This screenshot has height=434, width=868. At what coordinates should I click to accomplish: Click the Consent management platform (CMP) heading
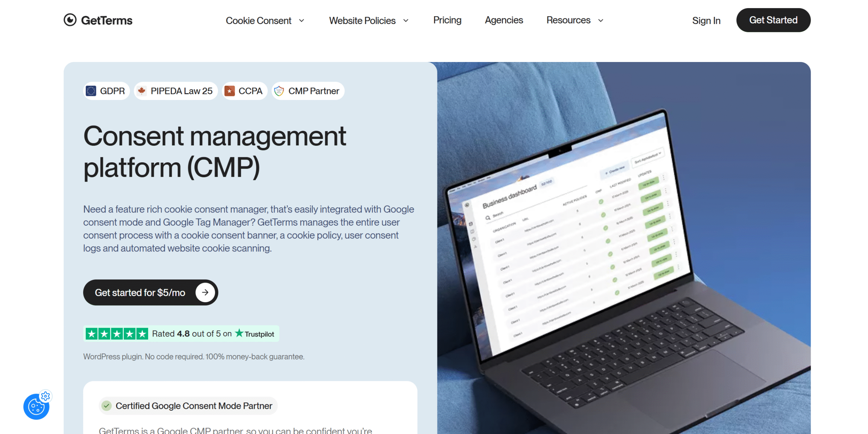tap(215, 151)
